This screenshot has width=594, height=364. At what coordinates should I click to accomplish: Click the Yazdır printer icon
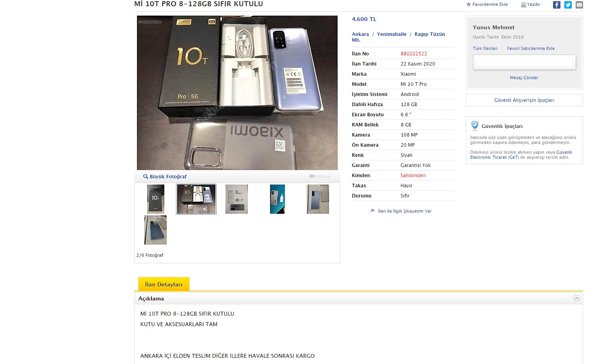pos(523,5)
